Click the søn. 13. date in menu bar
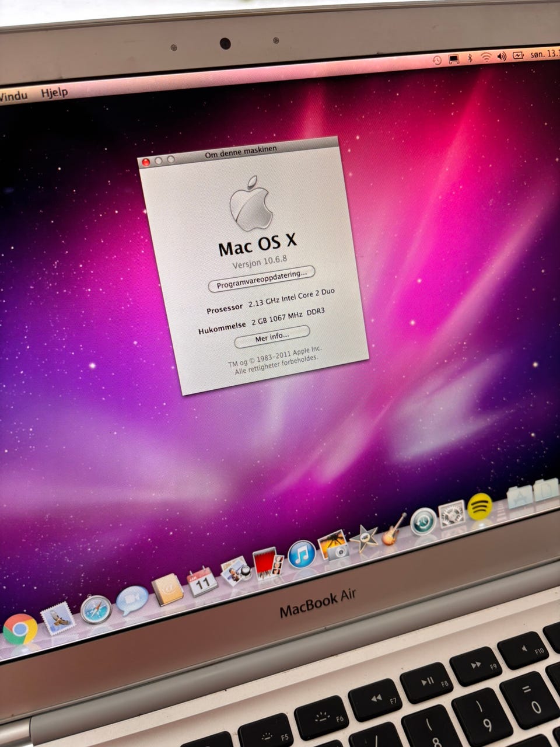Screen dimensions: 560x747 (545, 54)
